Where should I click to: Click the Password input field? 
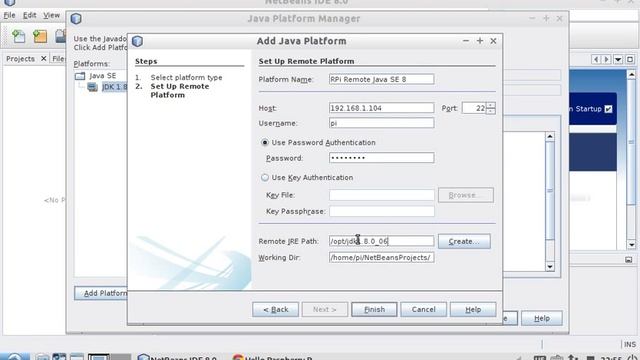pyautogui.click(x=382, y=158)
